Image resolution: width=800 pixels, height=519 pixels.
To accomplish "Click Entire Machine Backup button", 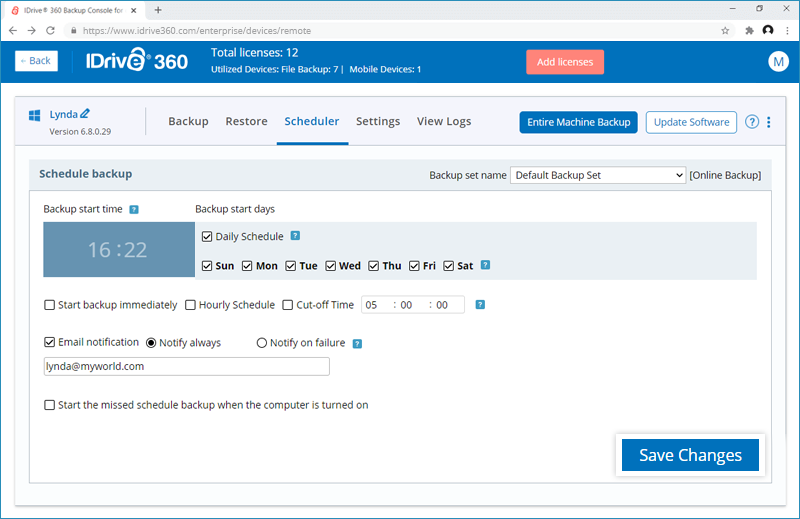I will pyautogui.click(x=579, y=122).
